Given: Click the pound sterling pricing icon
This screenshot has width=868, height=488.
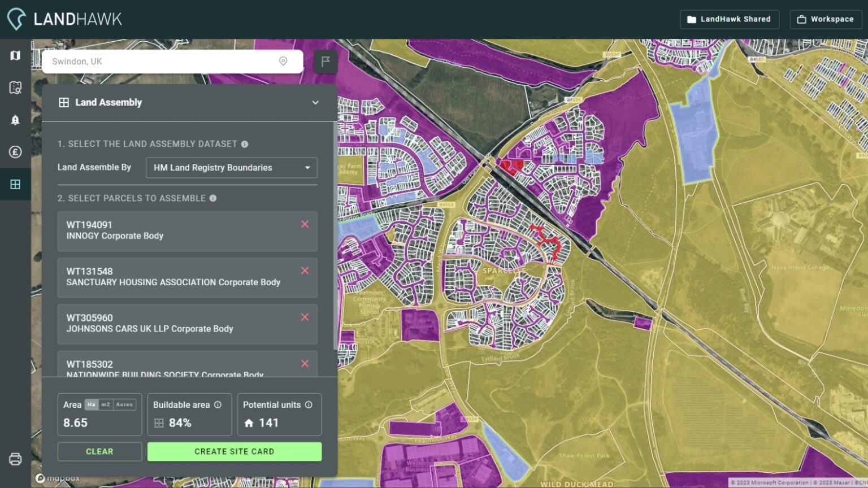Looking at the screenshot, I should (15, 152).
